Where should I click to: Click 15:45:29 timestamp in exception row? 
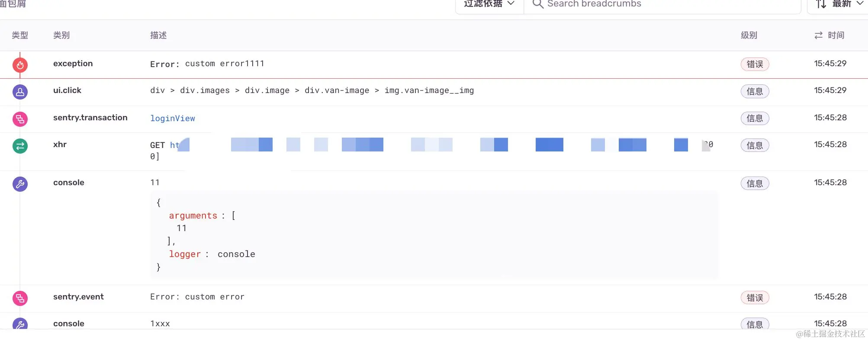click(x=830, y=64)
